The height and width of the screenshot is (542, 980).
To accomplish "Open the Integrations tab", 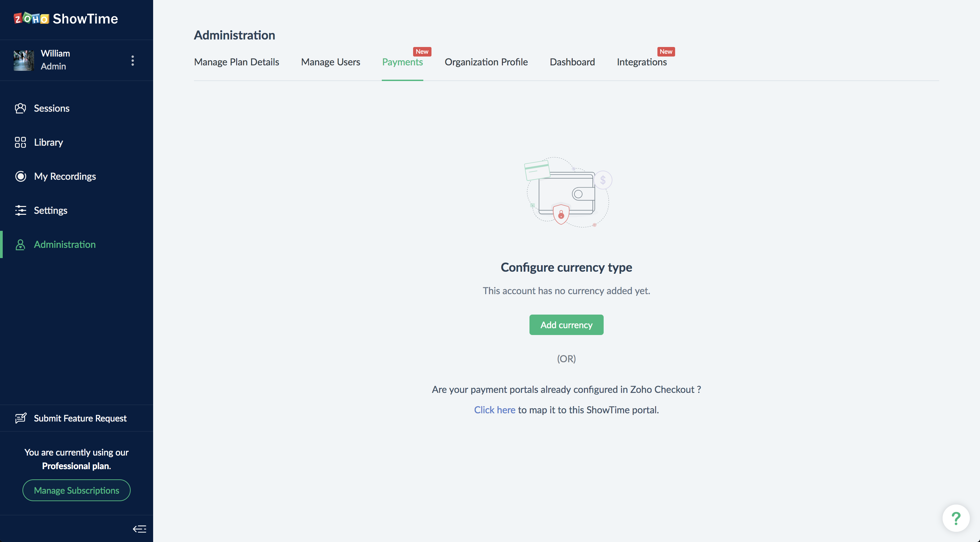I will (x=641, y=62).
